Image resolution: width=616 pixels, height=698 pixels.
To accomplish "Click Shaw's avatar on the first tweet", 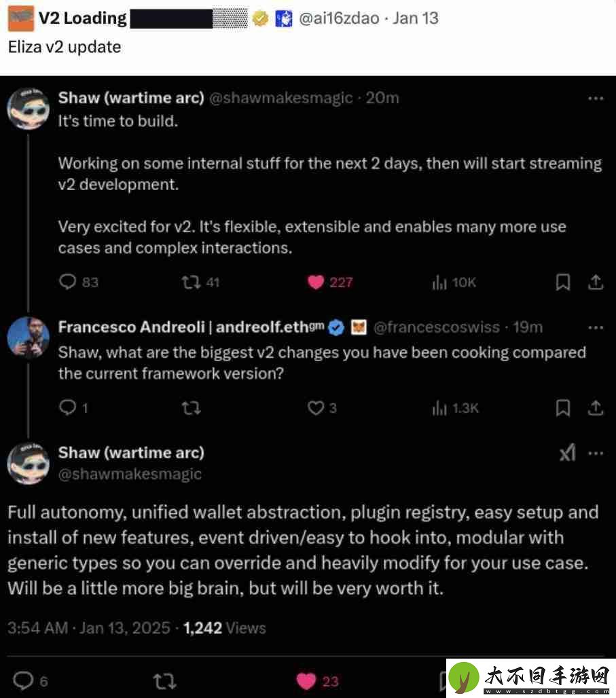I will [x=28, y=109].
